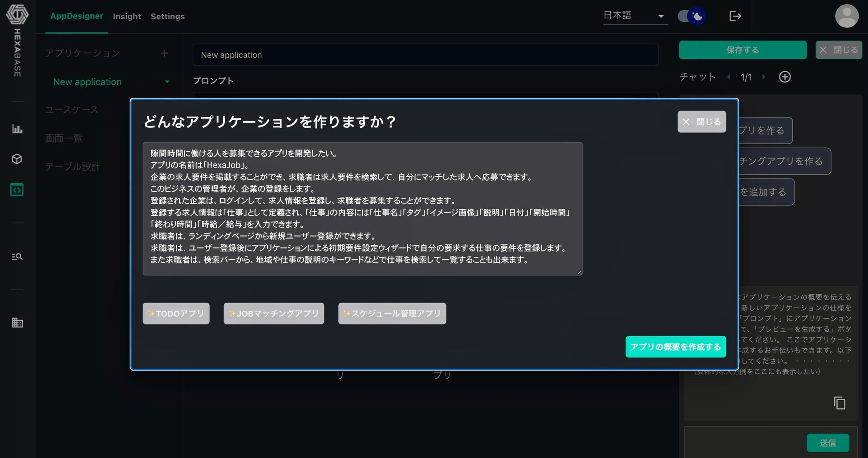
Task: Add new application with plus icon
Action: (164, 53)
